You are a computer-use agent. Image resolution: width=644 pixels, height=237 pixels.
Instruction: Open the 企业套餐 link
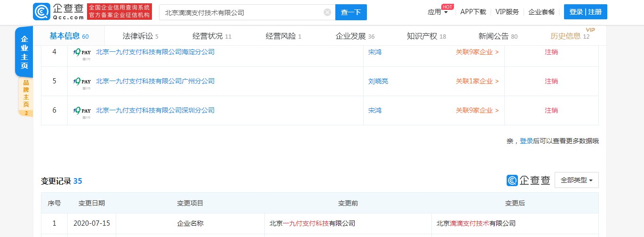click(x=541, y=12)
